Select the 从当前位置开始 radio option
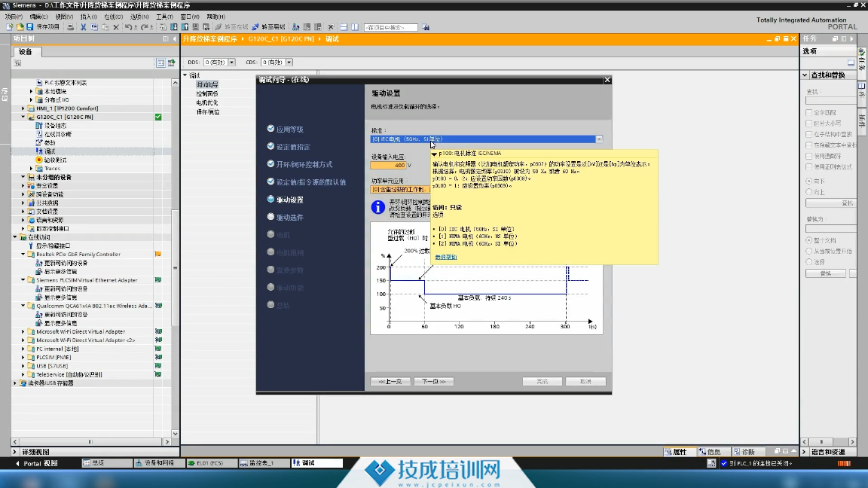The width and height of the screenshot is (868, 488). (x=808, y=252)
